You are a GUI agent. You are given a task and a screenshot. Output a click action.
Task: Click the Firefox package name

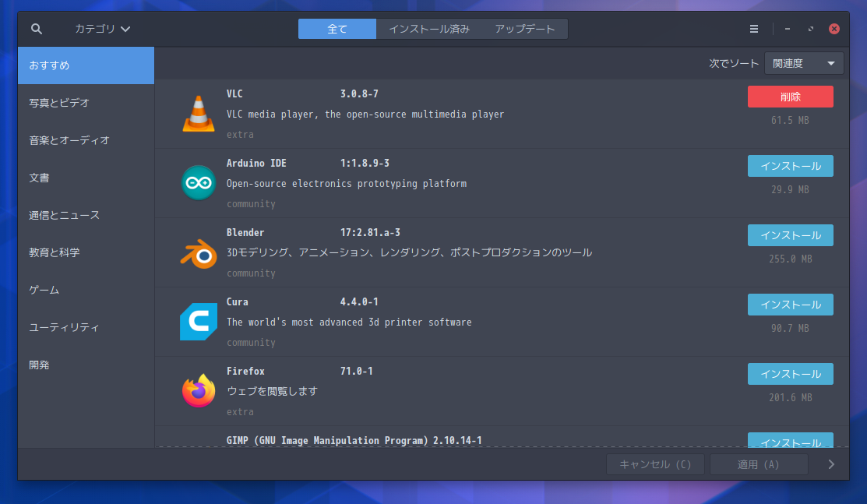click(x=245, y=372)
